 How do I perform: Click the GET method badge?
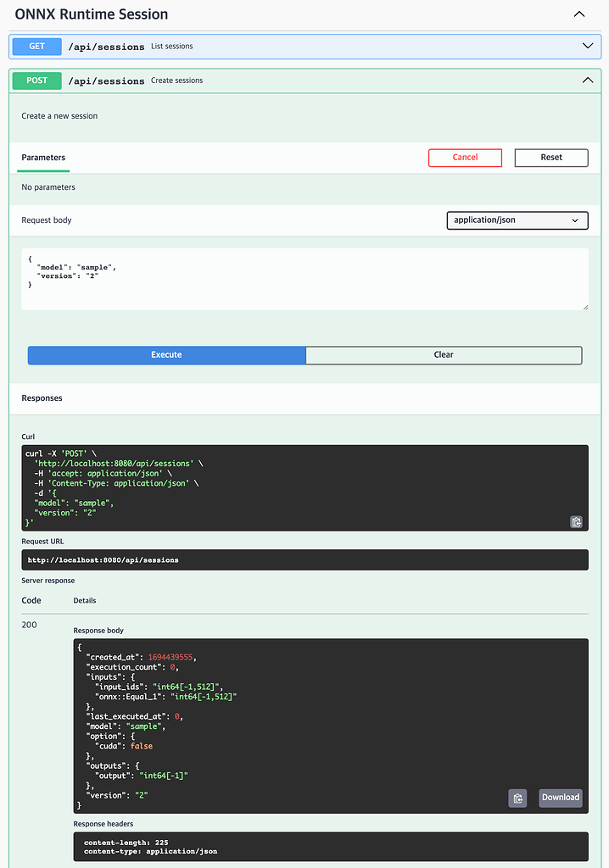36,47
